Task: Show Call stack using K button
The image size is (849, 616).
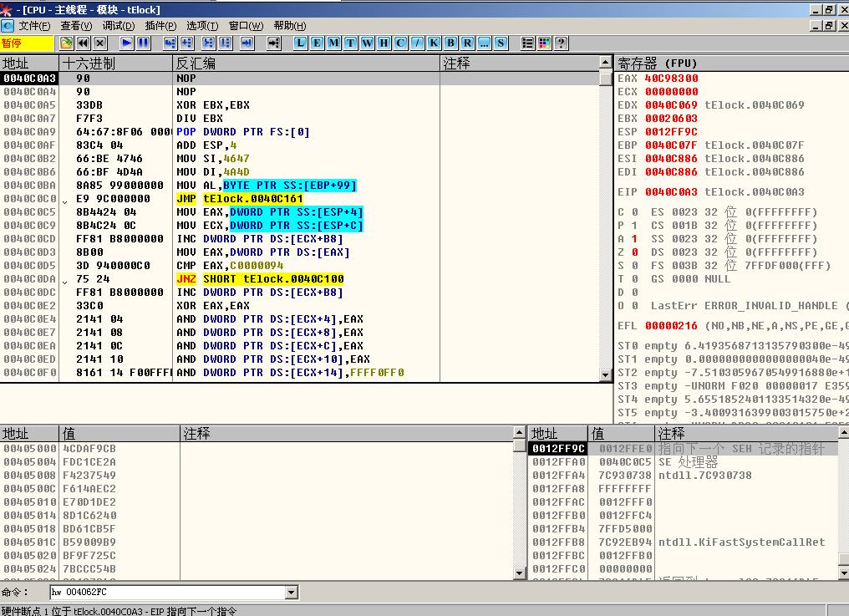Action: [x=435, y=43]
